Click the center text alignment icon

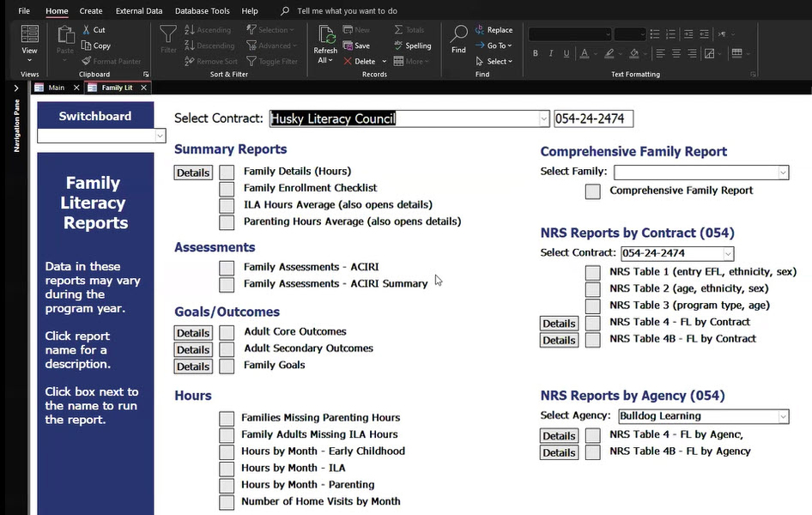(x=676, y=53)
